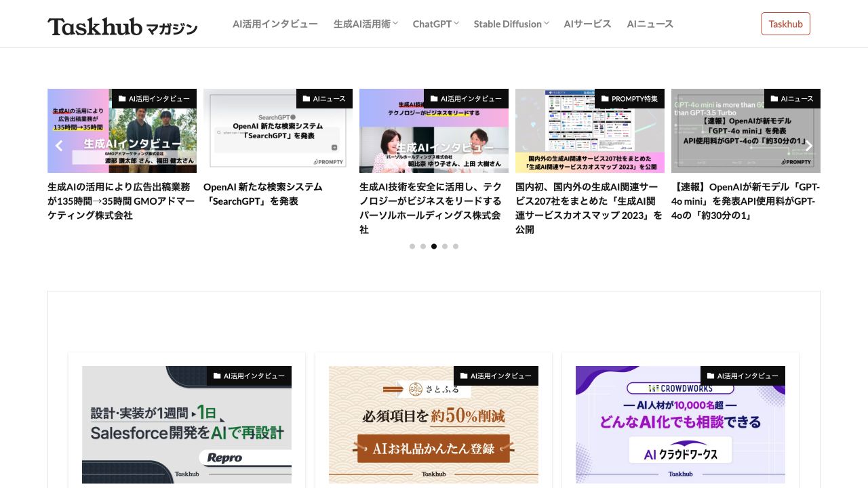Read 【速報】OpenAIが新モデル article title
This screenshot has width=868, height=488.
[x=746, y=201]
